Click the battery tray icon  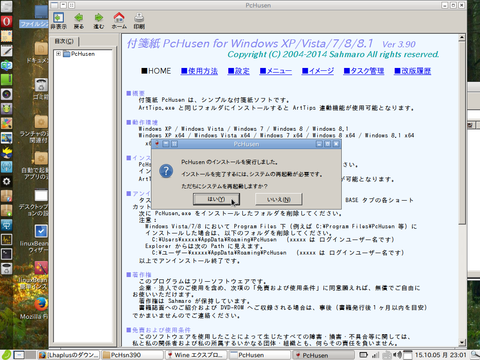[364, 355]
